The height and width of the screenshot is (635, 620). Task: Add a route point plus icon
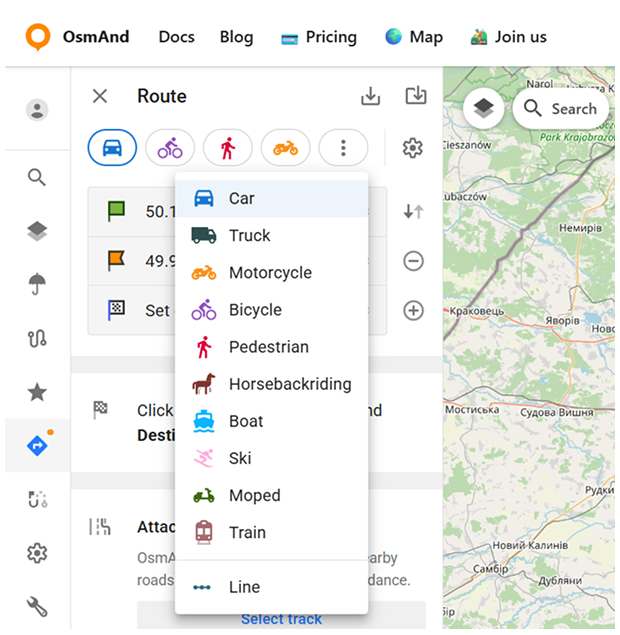click(x=413, y=310)
